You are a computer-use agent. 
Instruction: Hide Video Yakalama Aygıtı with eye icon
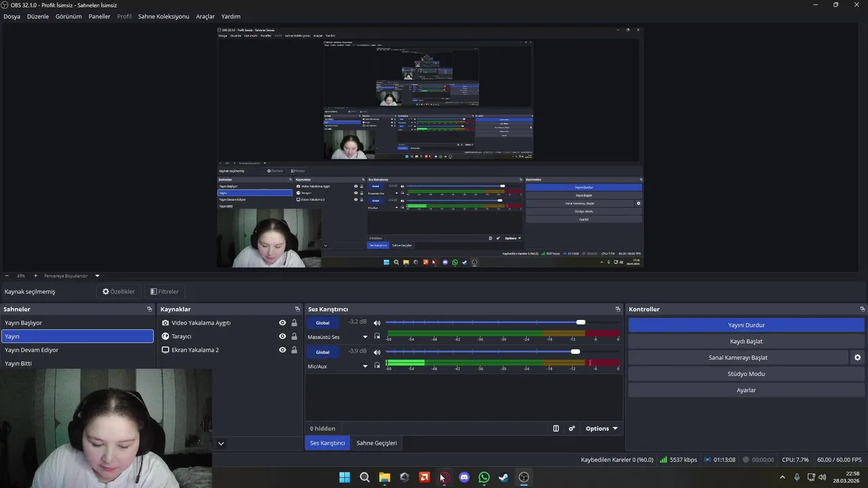(x=282, y=323)
